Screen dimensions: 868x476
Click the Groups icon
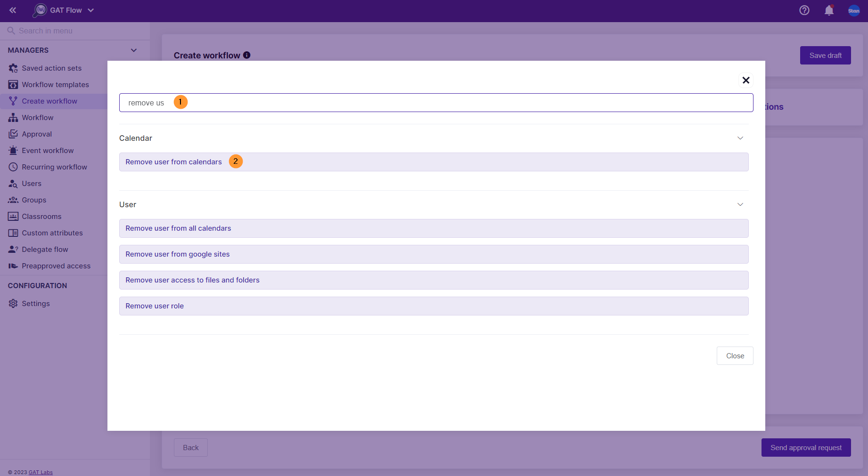13,200
